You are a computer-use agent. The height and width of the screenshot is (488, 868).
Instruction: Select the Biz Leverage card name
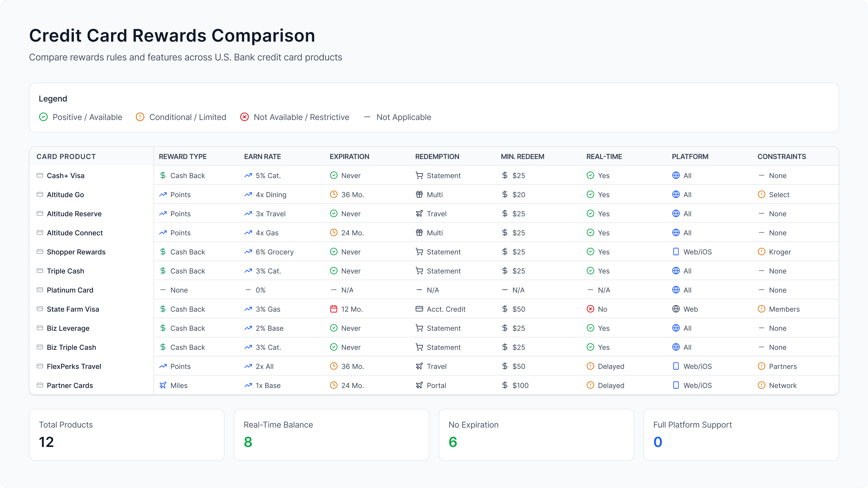pyautogui.click(x=68, y=328)
